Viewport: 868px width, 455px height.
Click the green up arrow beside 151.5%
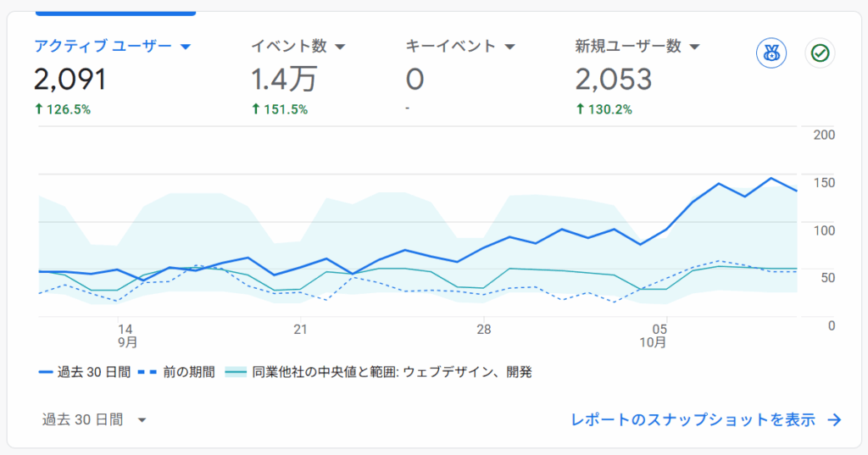[x=256, y=109]
